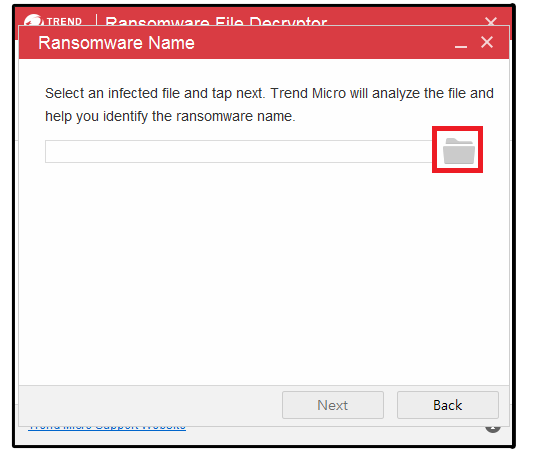Image resolution: width=539 pixels, height=469 pixels.
Task: Open the Trend Micro Support Website link
Action: 107,428
